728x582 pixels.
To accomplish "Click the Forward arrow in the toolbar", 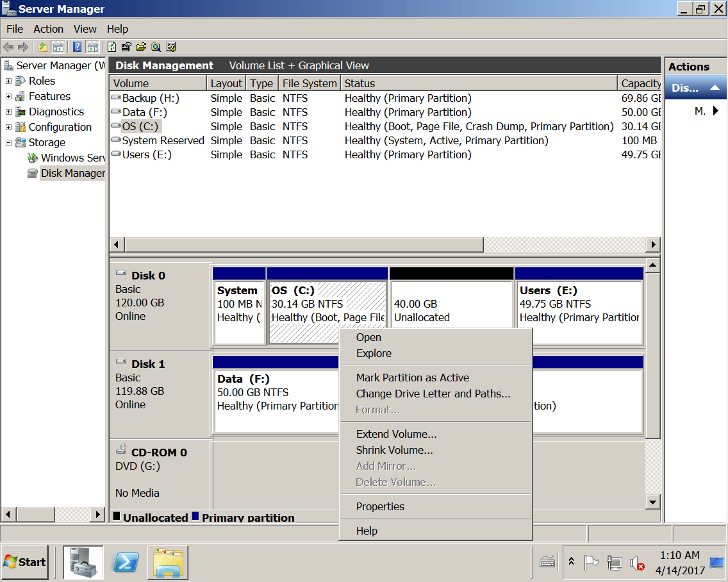I will (23, 47).
